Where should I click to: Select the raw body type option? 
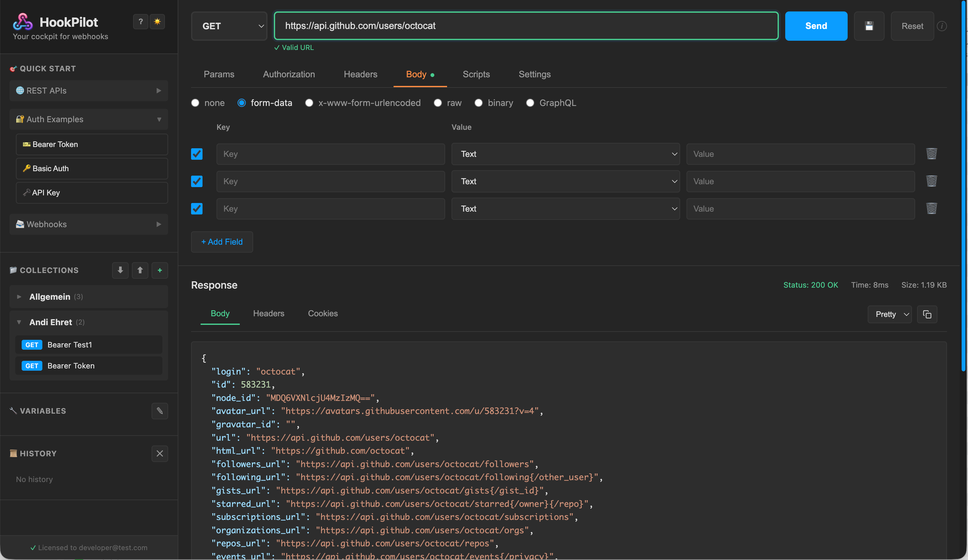[x=438, y=103]
